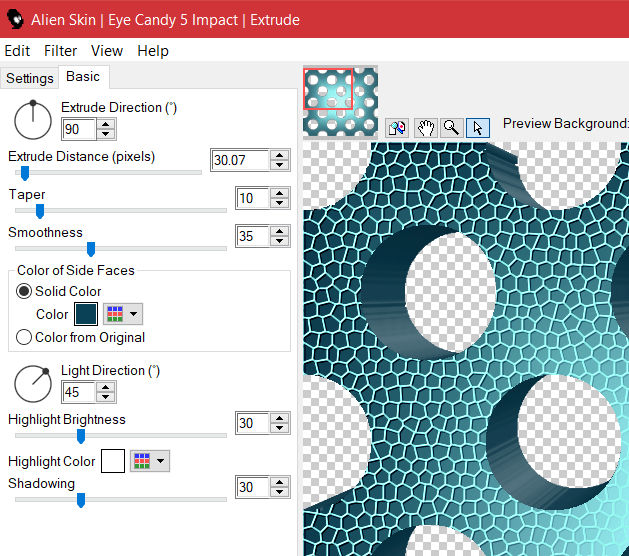The height and width of the screenshot is (556, 629).
Task: Click the navigator thumbnail preview
Action: [340, 102]
